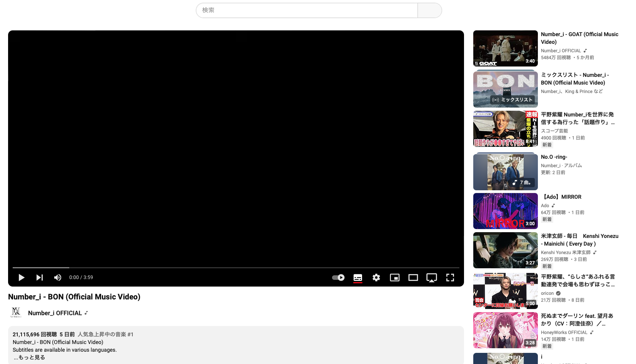Toggle subtitles on the player
Screen dimensions: 636x364
pos(358,278)
